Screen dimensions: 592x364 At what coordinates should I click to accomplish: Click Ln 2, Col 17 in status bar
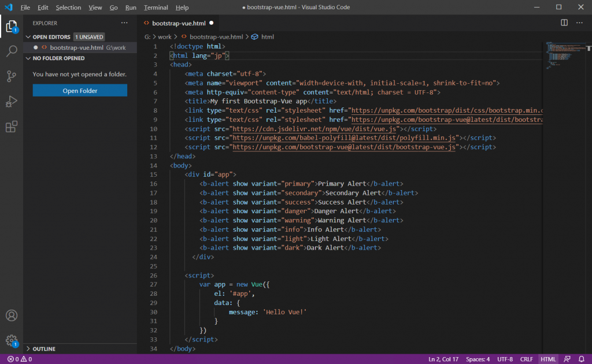click(443, 359)
